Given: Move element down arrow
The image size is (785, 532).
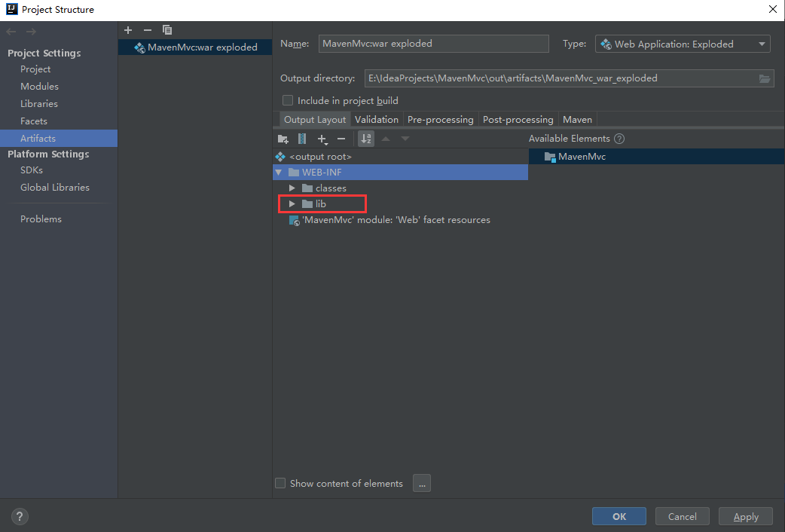Looking at the screenshot, I should (x=405, y=139).
